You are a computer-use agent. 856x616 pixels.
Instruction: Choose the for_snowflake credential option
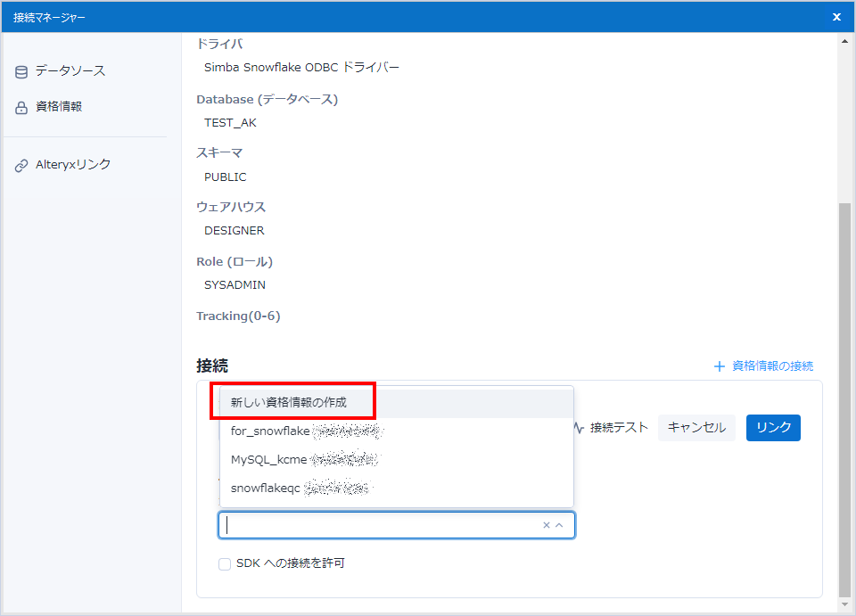270,431
